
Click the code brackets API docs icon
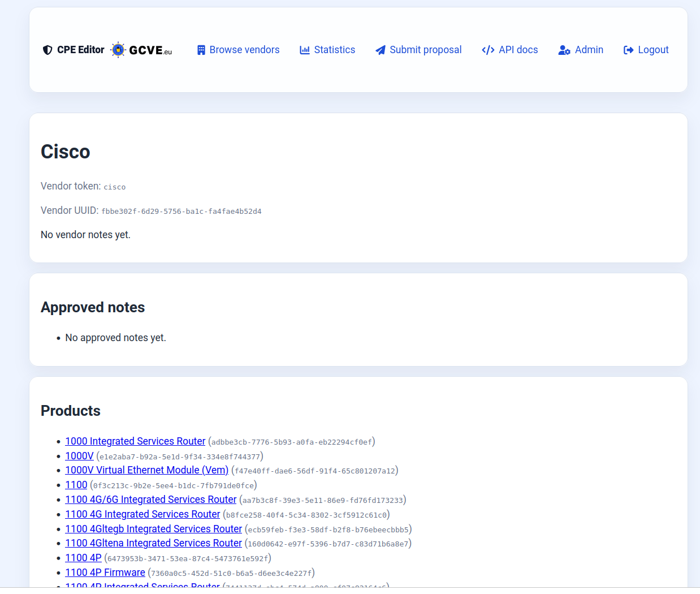[x=488, y=50]
